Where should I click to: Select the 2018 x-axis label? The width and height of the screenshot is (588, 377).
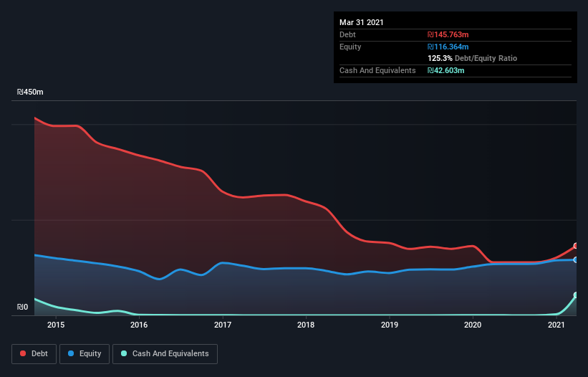[x=306, y=325]
